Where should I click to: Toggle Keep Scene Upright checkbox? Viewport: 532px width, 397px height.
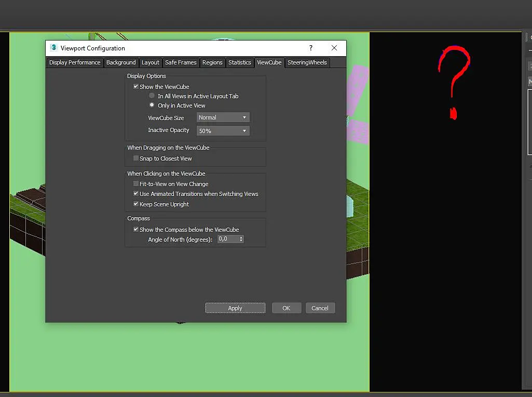pyautogui.click(x=135, y=204)
